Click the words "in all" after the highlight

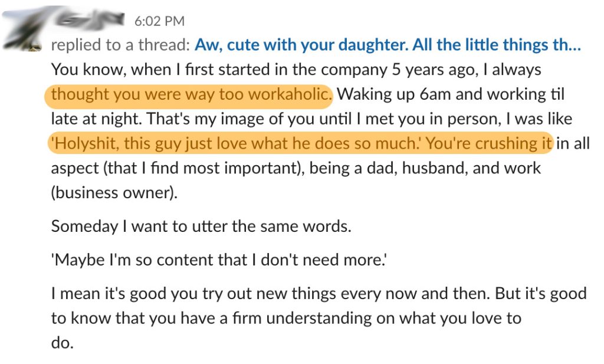[x=573, y=143]
